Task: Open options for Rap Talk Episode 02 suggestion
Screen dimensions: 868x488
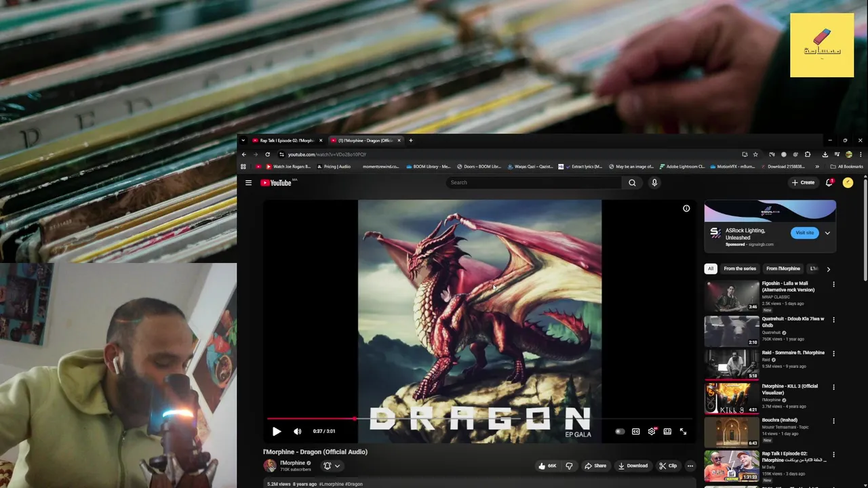Action: tap(833, 455)
